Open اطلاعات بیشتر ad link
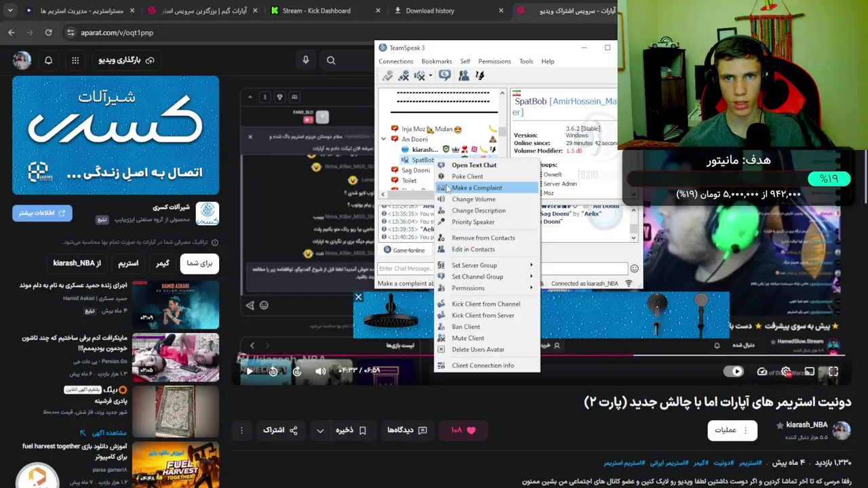This screenshot has width=868, height=488. click(42, 213)
